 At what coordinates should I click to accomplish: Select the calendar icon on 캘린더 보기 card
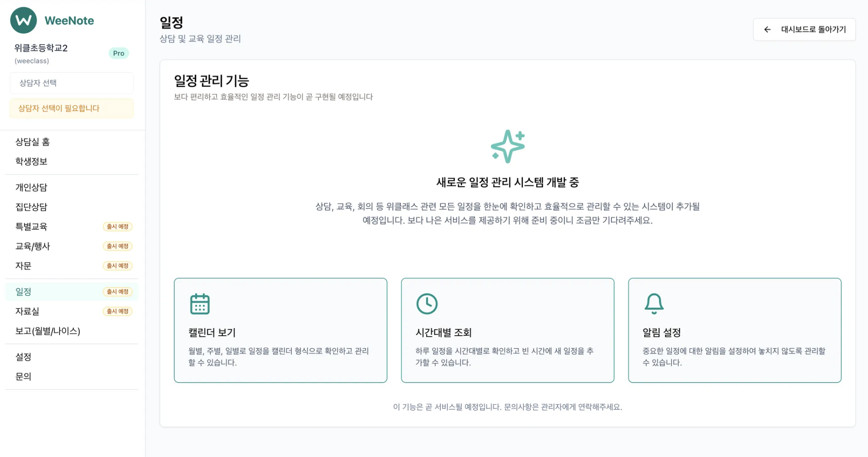tap(199, 303)
